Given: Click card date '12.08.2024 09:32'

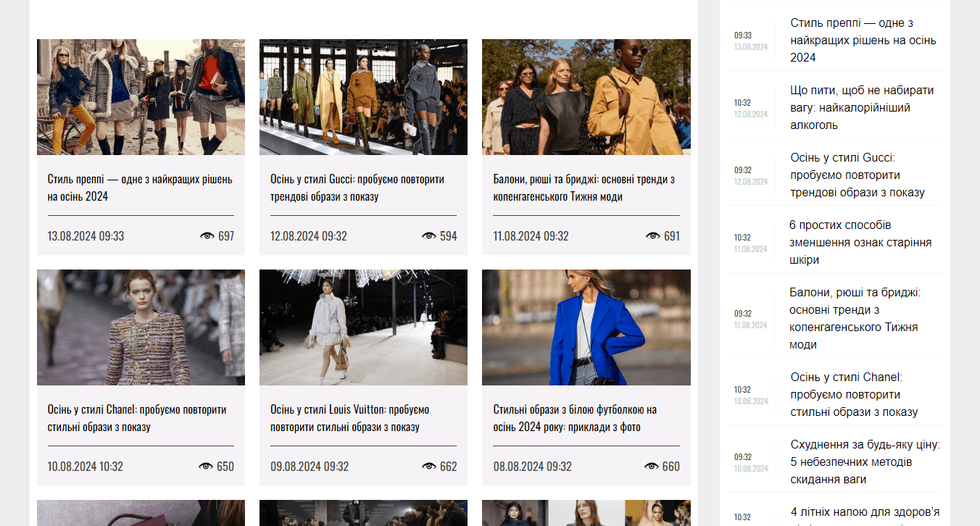Looking at the screenshot, I should pos(309,236).
